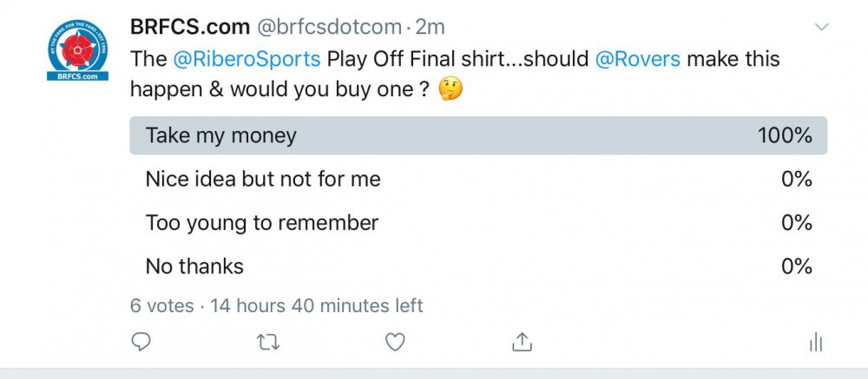Click the thinking face emoji
This screenshot has width=868, height=379.
click(x=450, y=90)
